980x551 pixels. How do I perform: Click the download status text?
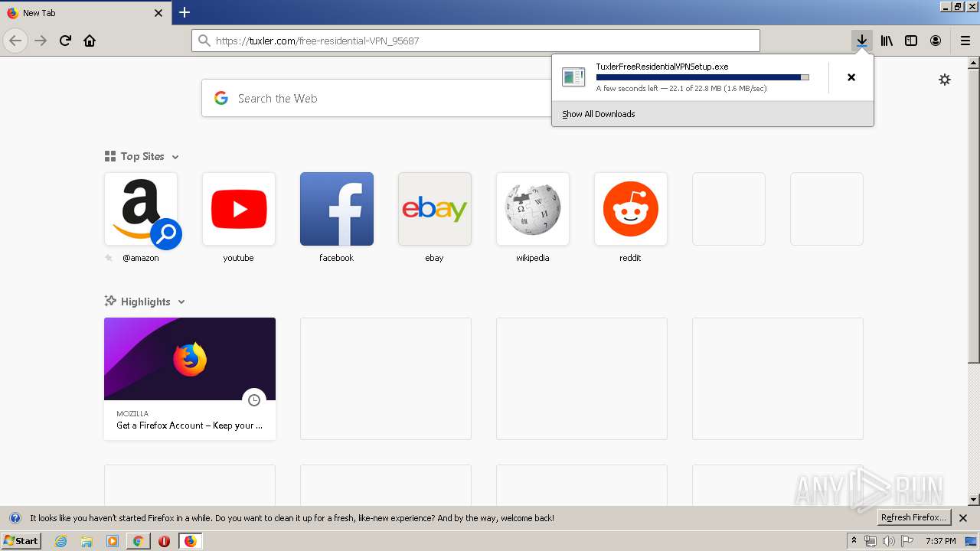681,89
